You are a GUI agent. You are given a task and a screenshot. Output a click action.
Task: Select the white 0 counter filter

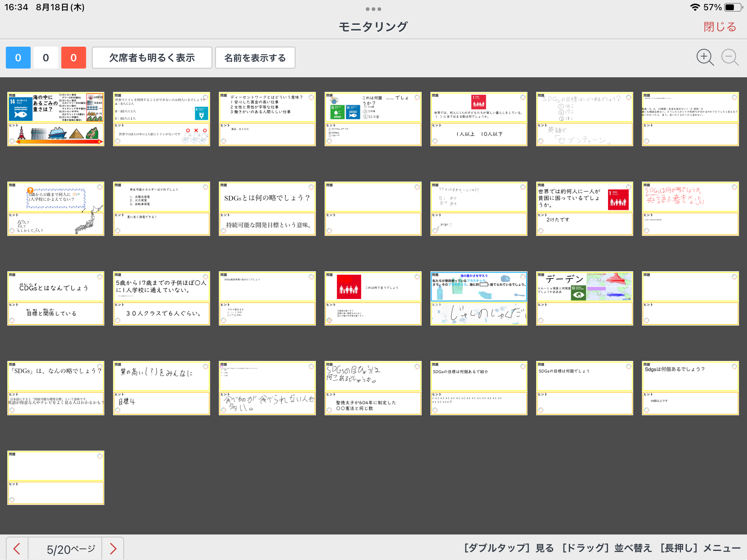(x=46, y=58)
